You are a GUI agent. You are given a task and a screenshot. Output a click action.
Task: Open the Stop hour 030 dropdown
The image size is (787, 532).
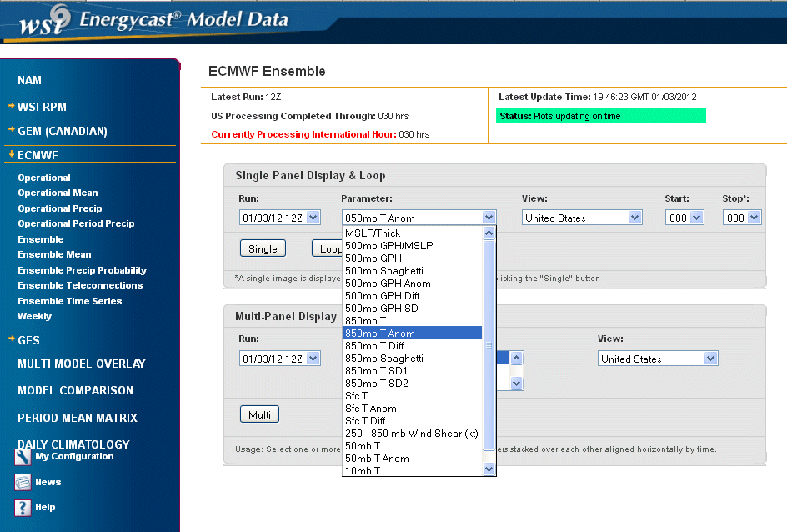(x=742, y=218)
